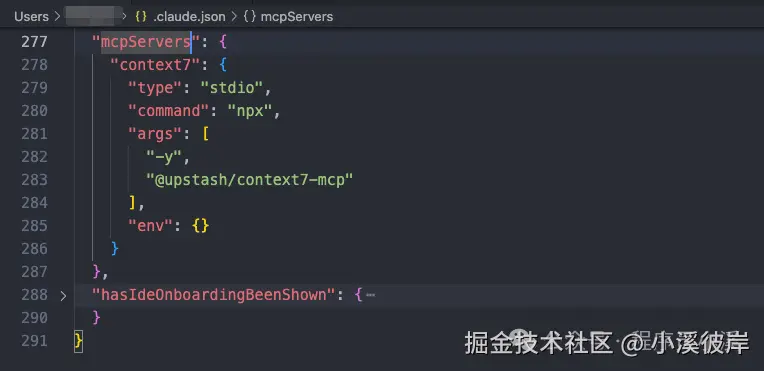
Task: Open the .claude.json breadcrumb item
Action: (x=189, y=17)
